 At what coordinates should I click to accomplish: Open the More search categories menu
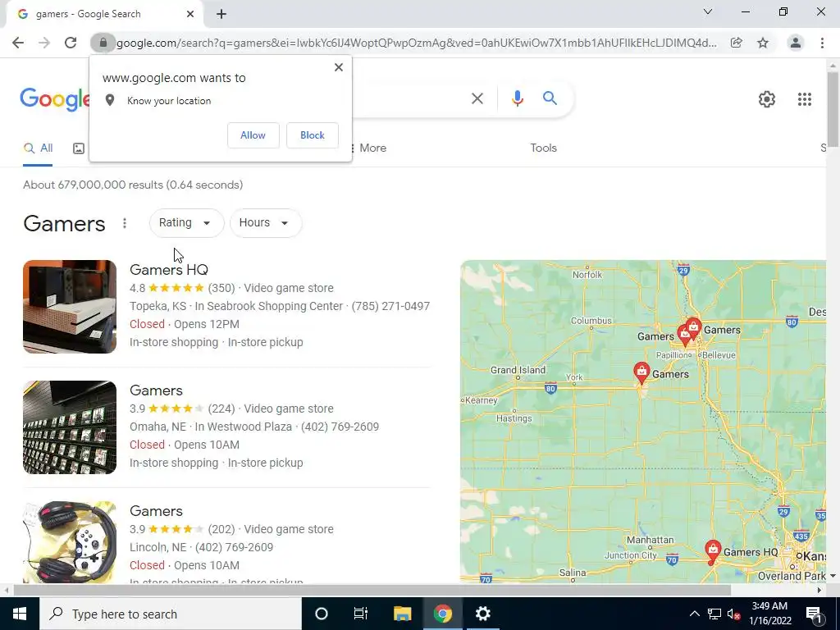[368, 148]
